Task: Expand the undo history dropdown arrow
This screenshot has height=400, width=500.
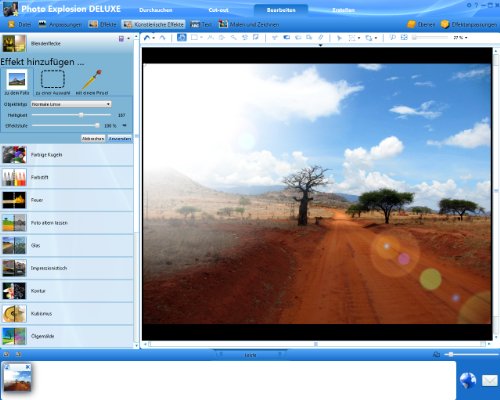Action: pos(154,38)
